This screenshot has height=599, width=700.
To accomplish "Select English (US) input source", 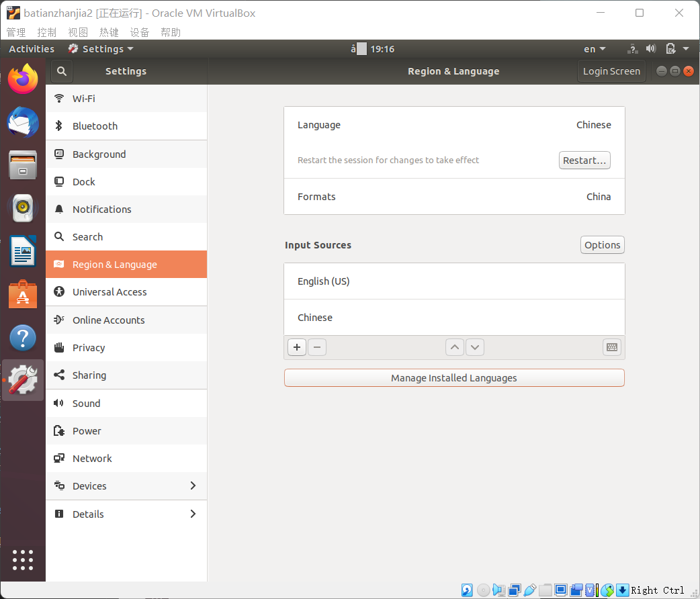I will click(455, 281).
